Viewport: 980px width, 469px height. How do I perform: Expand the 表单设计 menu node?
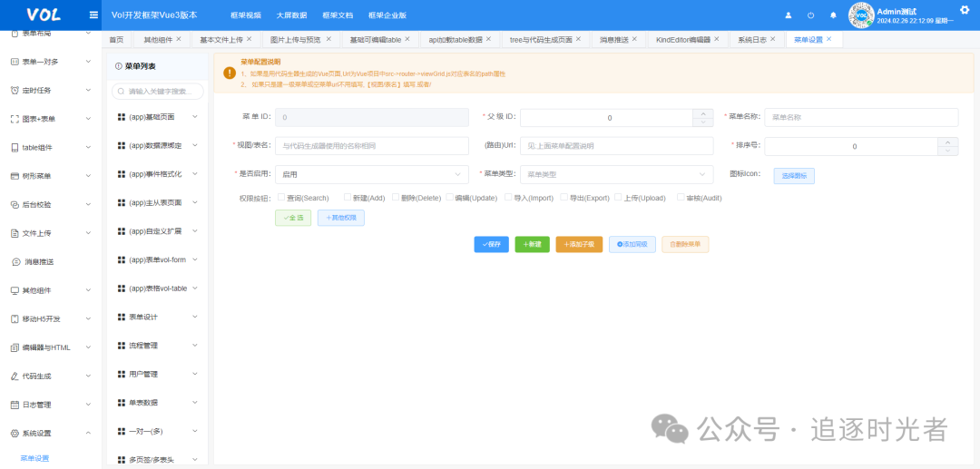(195, 317)
